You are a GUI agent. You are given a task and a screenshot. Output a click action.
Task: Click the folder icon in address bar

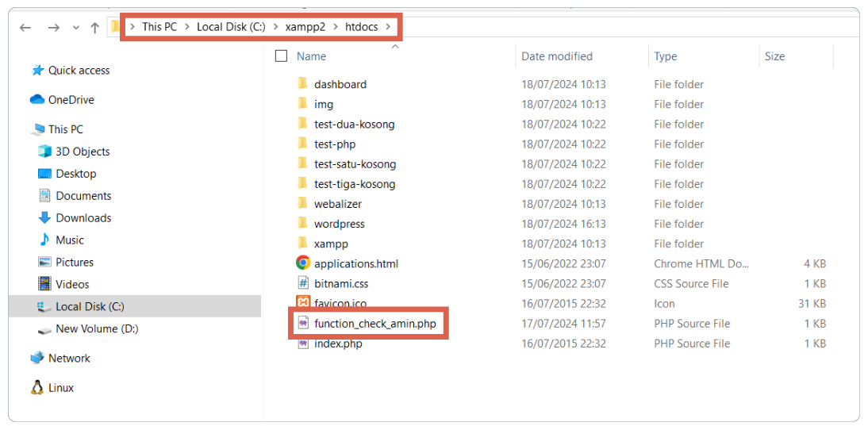click(x=114, y=26)
